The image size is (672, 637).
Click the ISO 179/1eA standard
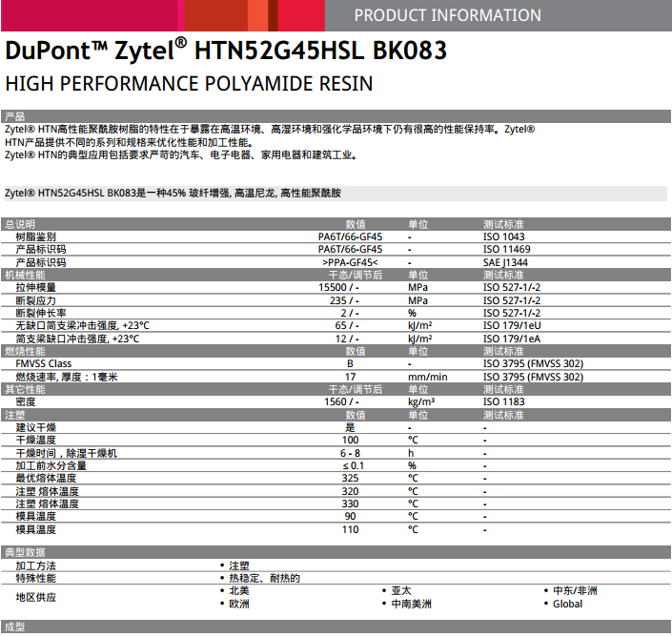pos(512,339)
